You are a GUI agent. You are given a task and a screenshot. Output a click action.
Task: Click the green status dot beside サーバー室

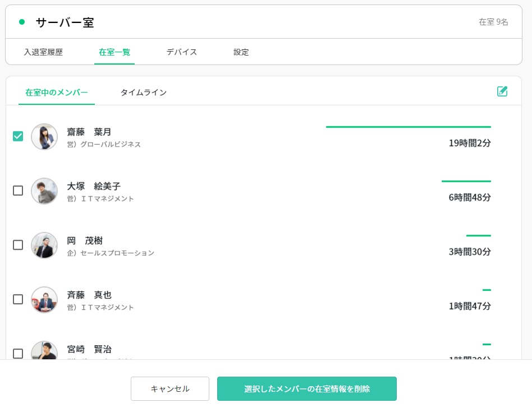[22, 22]
